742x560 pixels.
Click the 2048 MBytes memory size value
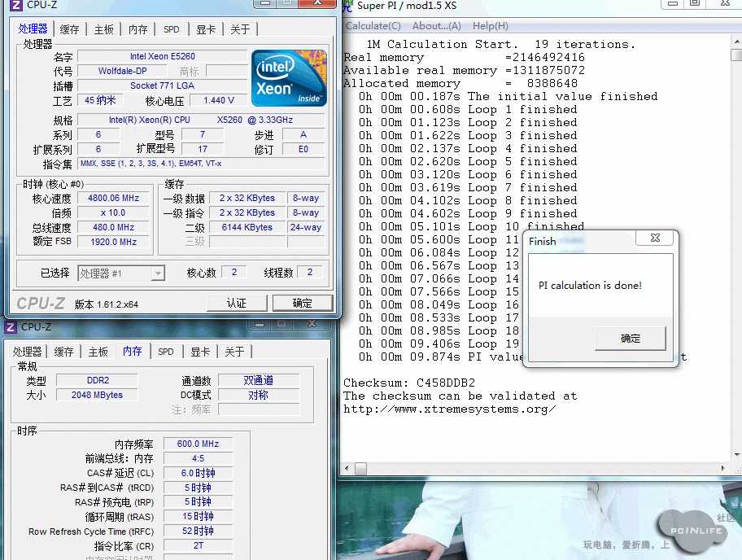98,395
